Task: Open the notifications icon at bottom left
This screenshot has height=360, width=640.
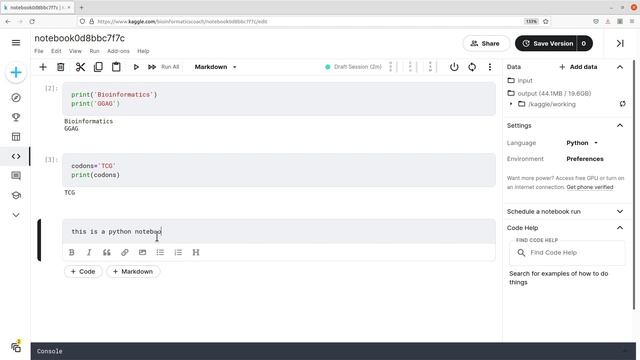Action: 16,347
